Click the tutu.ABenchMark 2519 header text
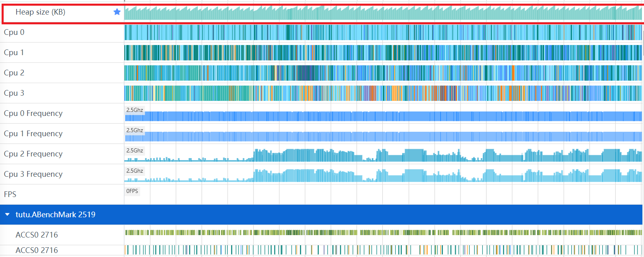Viewport: 644px width, 257px height. pyautogui.click(x=55, y=214)
